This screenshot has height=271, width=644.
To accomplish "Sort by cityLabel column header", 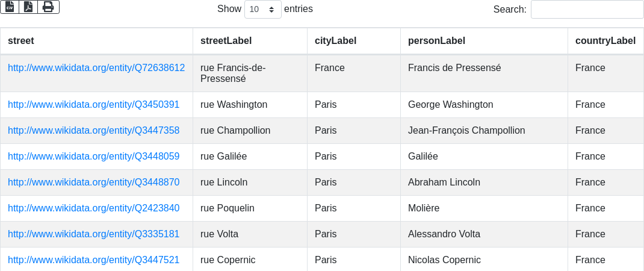I will click(x=335, y=41).
